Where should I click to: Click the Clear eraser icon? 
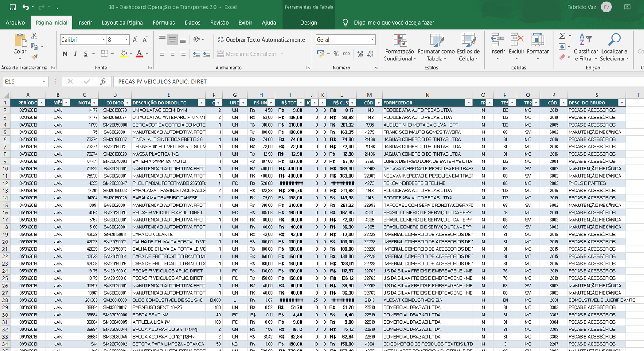tap(562, 57)
